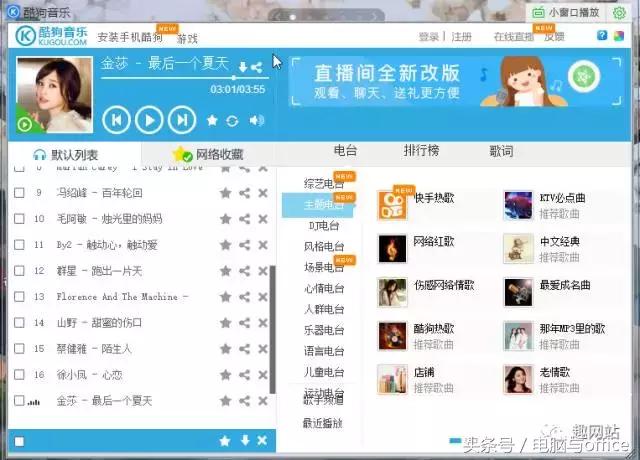Image resolution: width=640 pixels, height=460 pixels.
Task: Click the playback progress bar
Action: click(184, 78)
